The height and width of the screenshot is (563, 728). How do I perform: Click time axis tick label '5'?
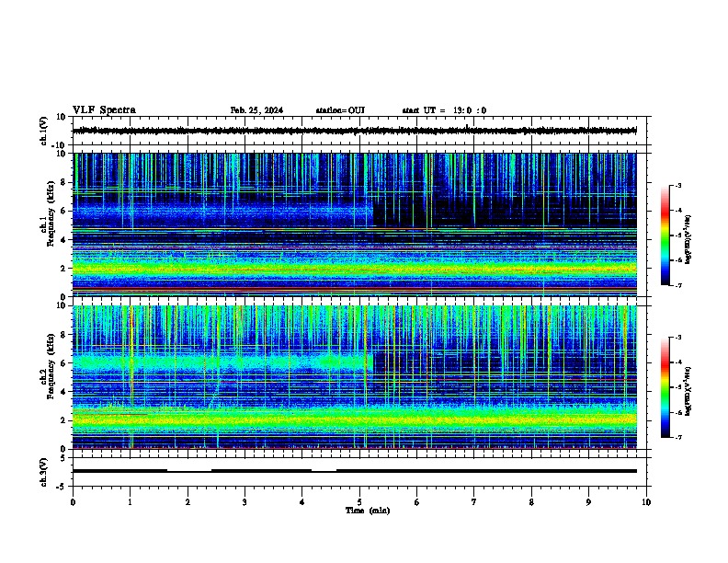pyautogui.click(x=359, y=502)
